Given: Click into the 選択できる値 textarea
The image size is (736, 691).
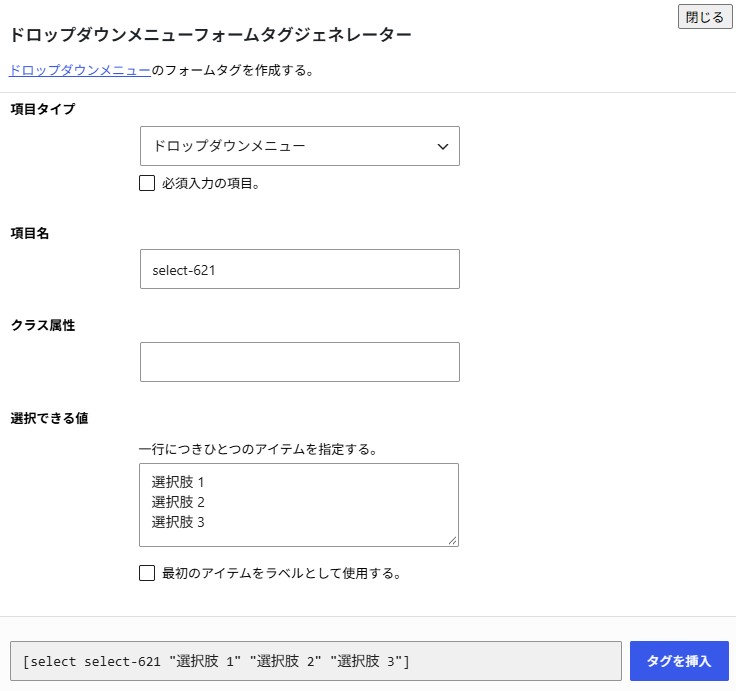Looking at the screenshot, I should click(299, 505).
